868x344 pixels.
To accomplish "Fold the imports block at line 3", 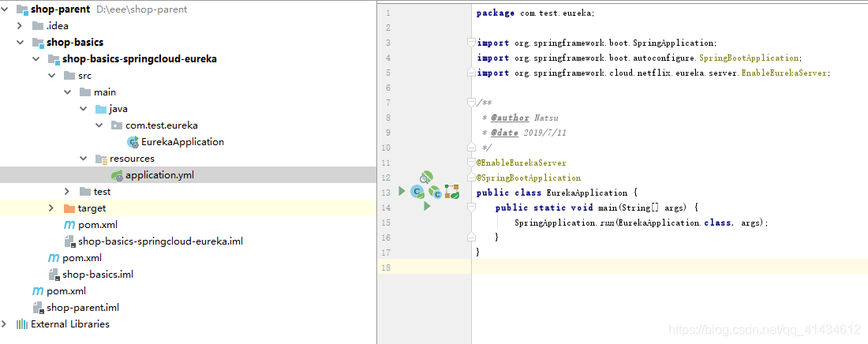I will point(471,43).
